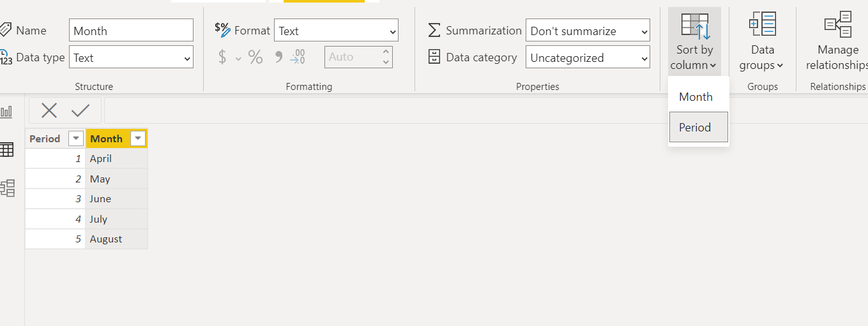The width and height of the screenshot is (868, 326).
Task: Open the Month column filter arrow
Action: [137, 138]
